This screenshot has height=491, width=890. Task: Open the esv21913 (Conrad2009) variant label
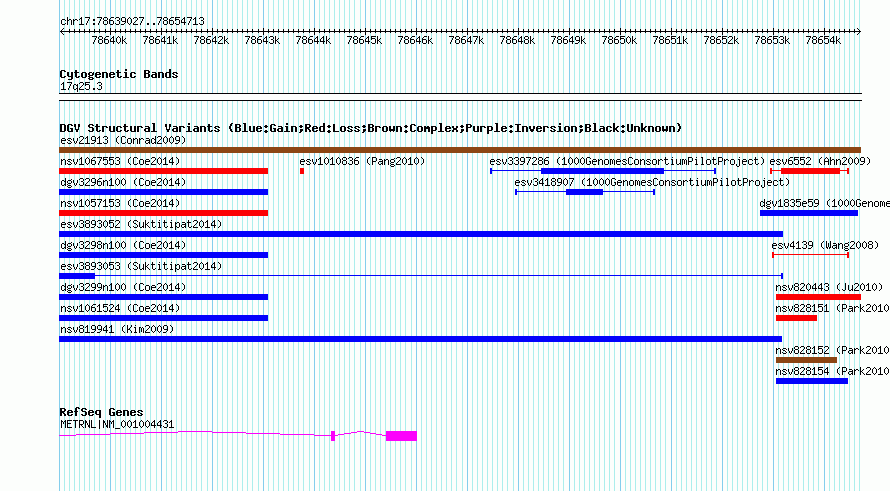(x=123, y=141)
